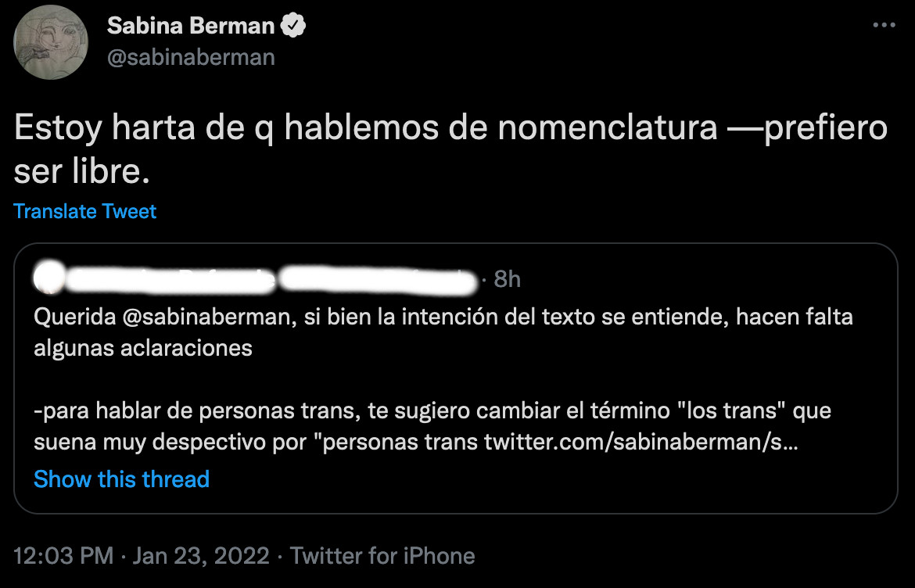Open the quoted tweet card
915x588 pixels.
coord(457,379)
